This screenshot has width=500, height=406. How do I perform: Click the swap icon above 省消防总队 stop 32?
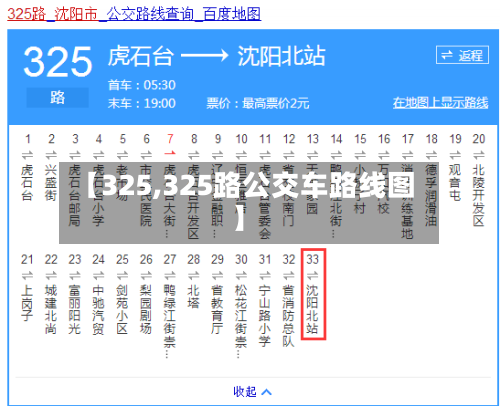(x=289, y=276)
